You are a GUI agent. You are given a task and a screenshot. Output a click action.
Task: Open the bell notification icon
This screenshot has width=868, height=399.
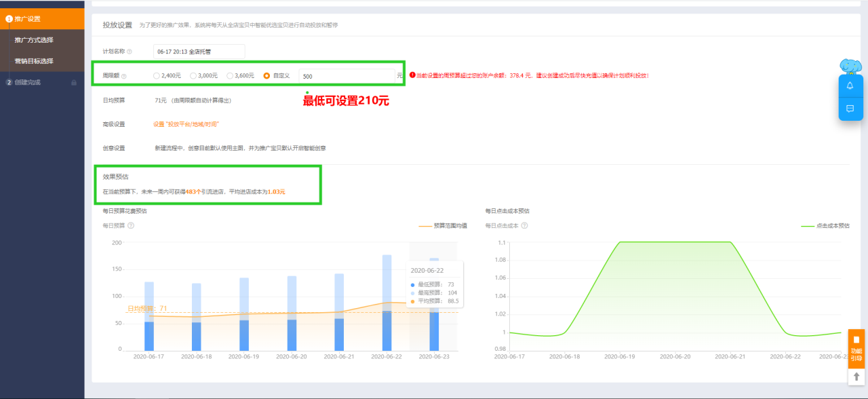(850, 85)
